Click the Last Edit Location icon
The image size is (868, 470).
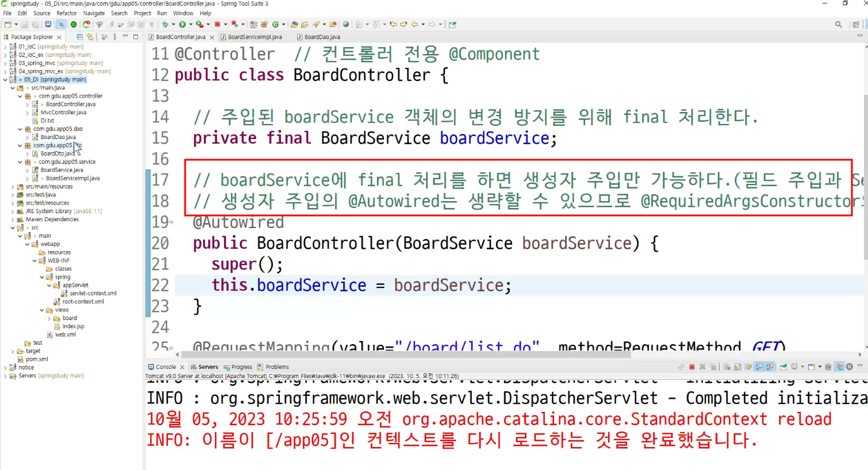[393, 24]
